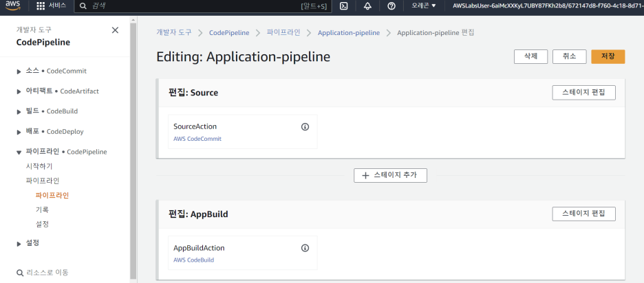Click Editing: Application-pipeline page title

pos(243,57)
